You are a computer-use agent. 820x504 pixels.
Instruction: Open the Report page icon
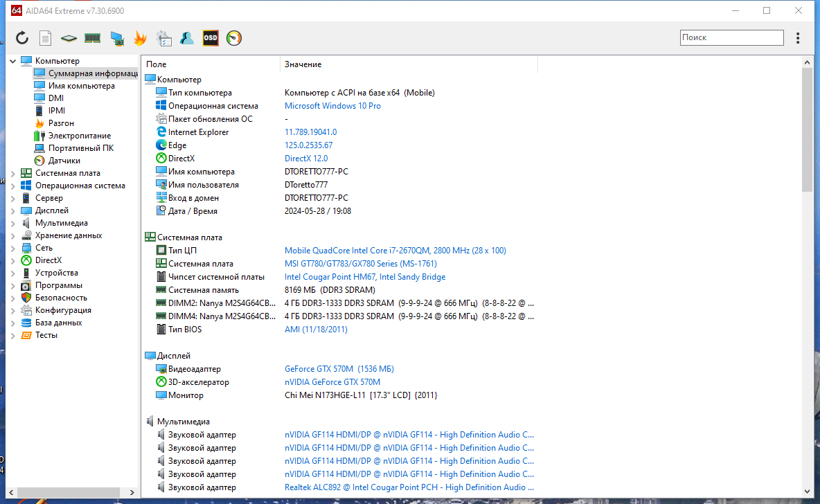click(46, 37)
